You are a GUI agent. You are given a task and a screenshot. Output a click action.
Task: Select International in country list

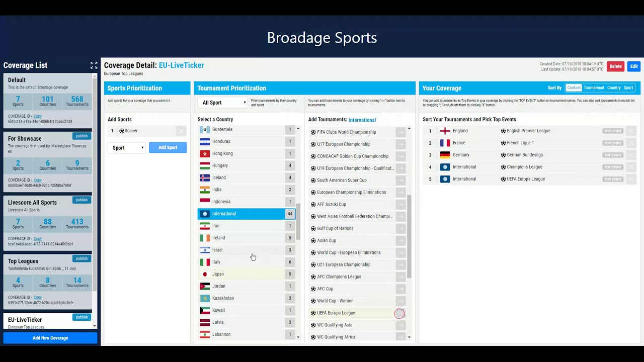click(x=247, y=214)
